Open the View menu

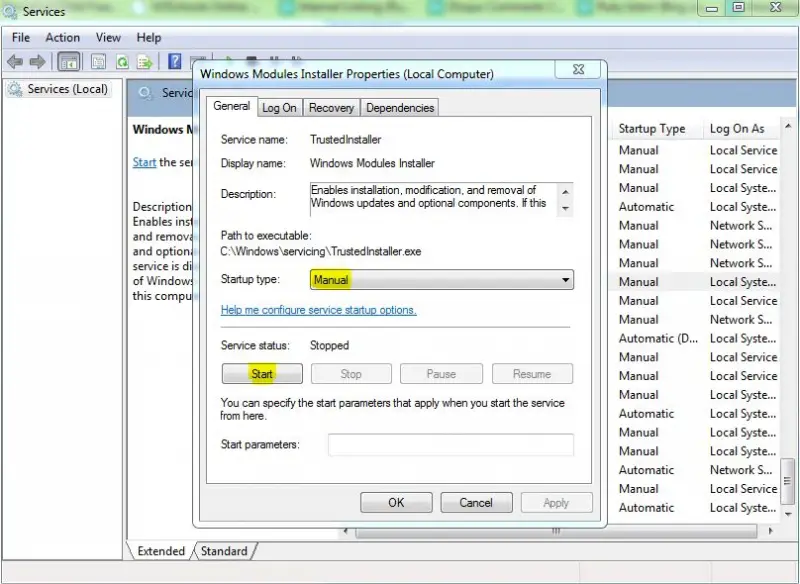point(108,38)
